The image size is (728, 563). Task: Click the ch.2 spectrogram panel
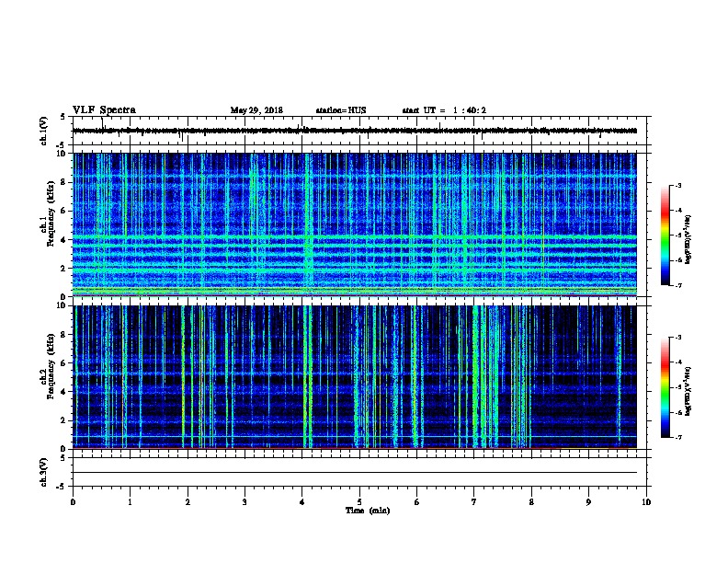(x=355, y=377)
